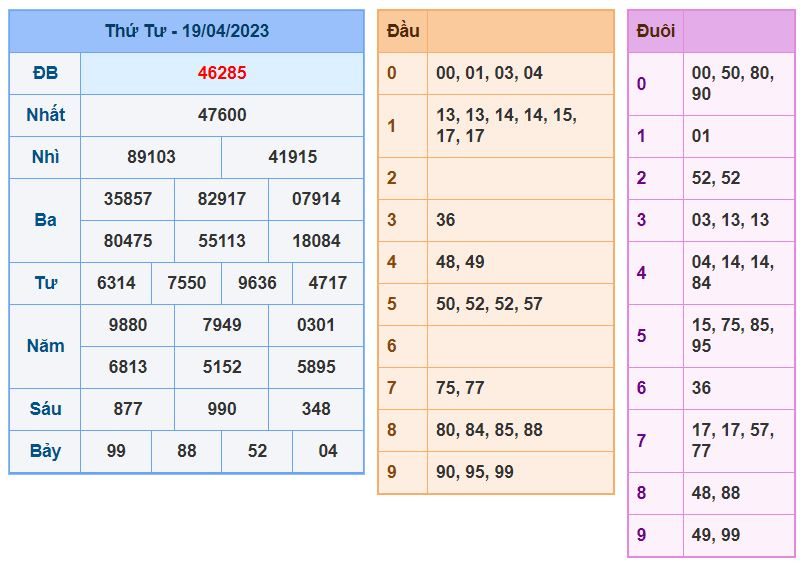The height and width of the screenshot is (564, 805).
Task: Click third prize number 18084
Action: [316, 241]
